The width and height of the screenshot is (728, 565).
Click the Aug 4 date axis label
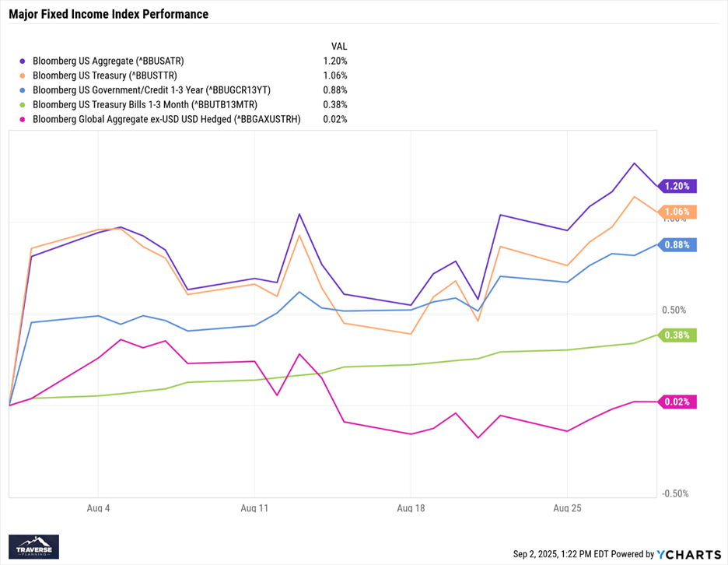tap(99, 507)
